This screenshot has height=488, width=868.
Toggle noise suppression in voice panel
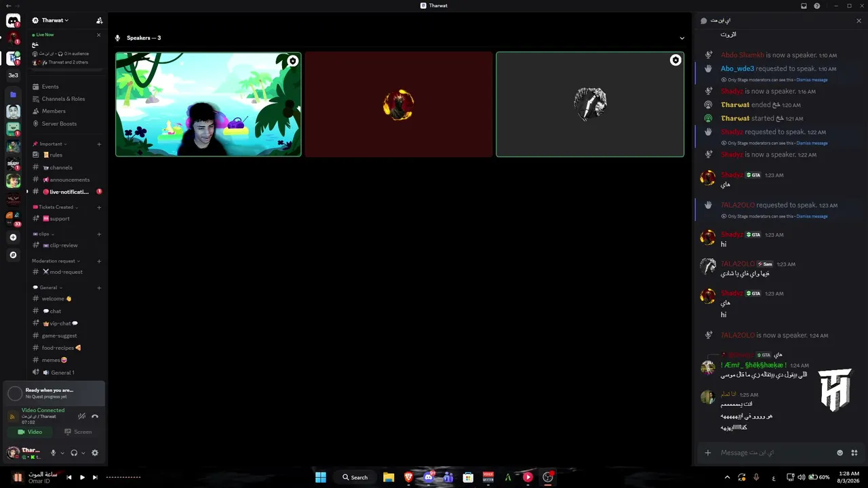pyautogui.click(x=81, y=416)
